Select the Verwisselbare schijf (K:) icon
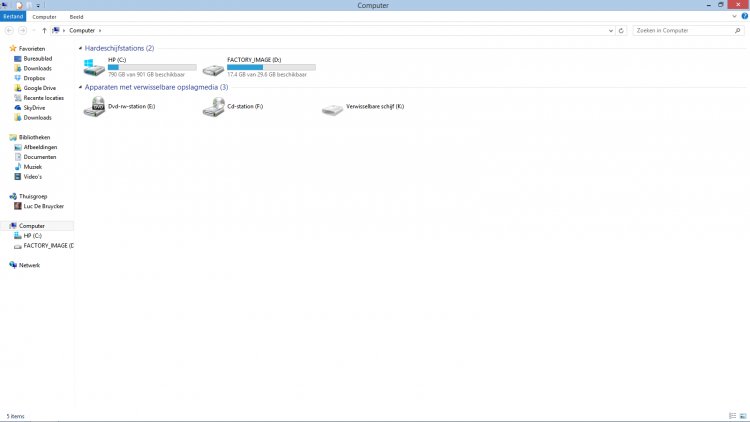Viewport: 750px width, 422px height. point(332,109)
